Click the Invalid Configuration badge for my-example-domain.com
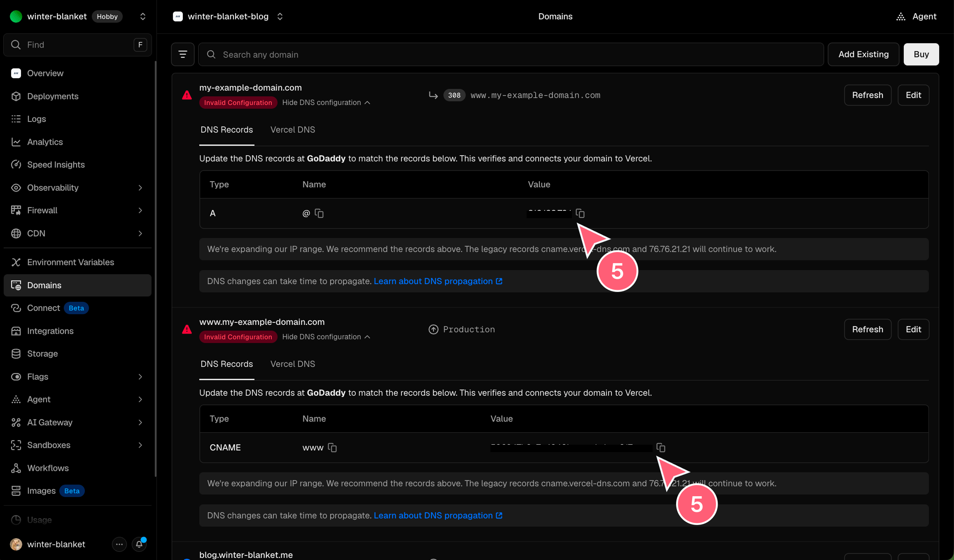Image resolution: width=954 pixels, height=560 pixels. (238, 103)
